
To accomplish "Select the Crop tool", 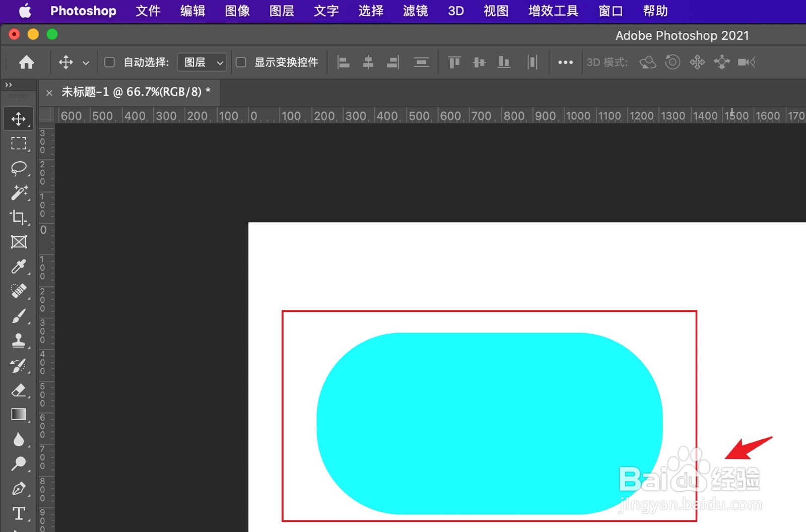I will click(19, 217).
